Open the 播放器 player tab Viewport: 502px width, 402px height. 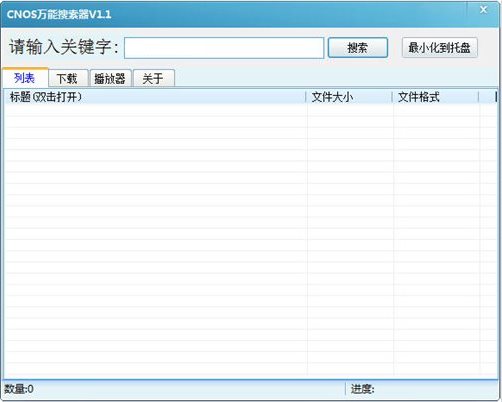click(110, 79)
